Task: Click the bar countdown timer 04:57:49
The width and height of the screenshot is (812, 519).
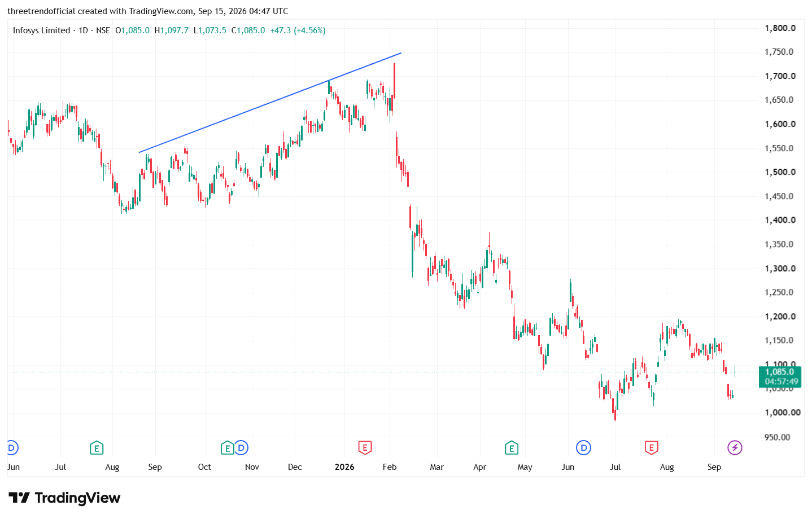Action: point(782,381)
